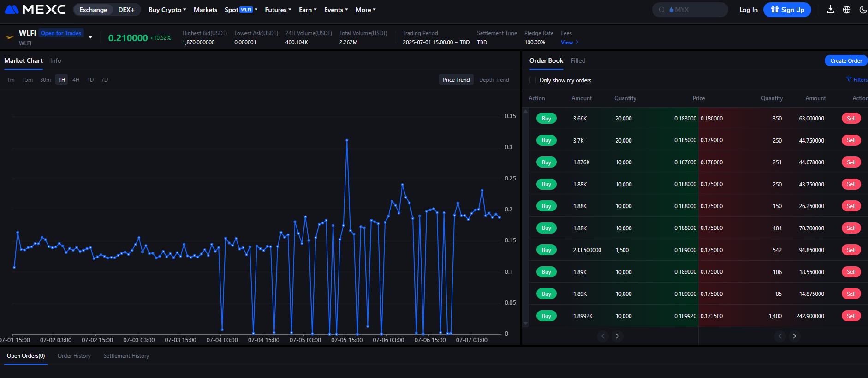Viewport: 868px width, 378px height.
Task: Go to next buy orders page arrow
Action: tap(618, 336)
